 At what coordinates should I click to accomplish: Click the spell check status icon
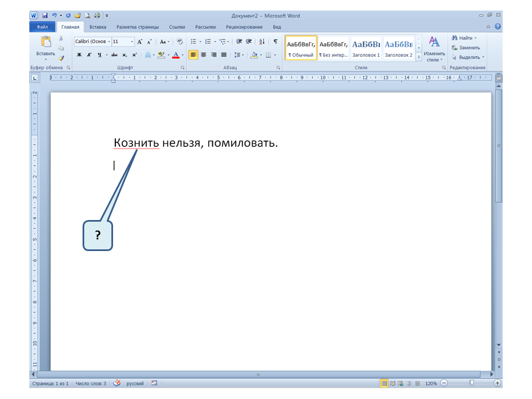[116, 383]
